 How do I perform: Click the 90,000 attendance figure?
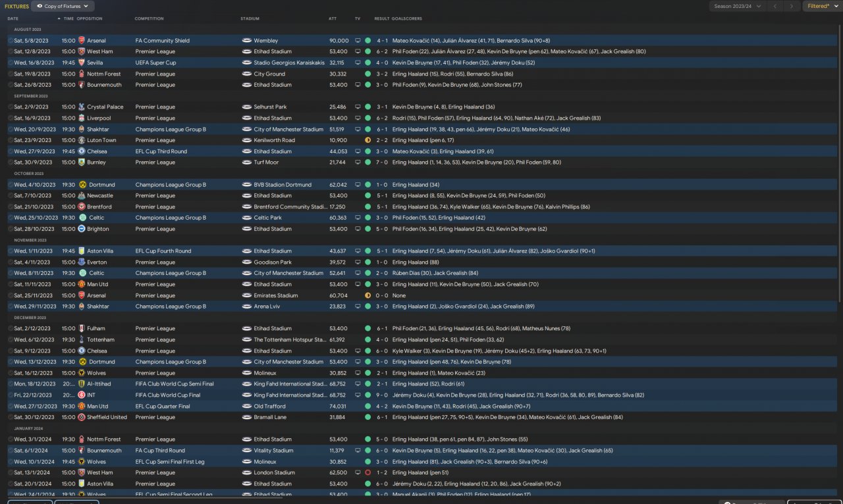pyautogui.click(x=339, y=41)
